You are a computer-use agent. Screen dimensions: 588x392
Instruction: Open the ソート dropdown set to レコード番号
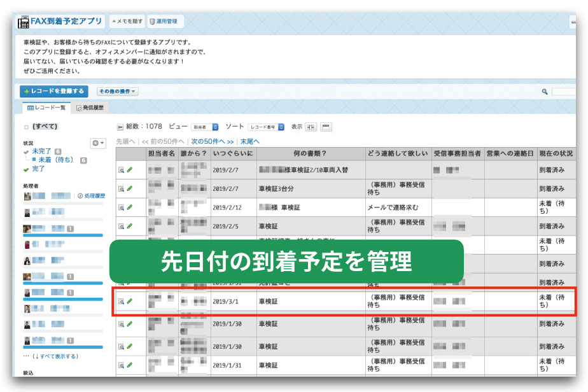tap(265, 127)
